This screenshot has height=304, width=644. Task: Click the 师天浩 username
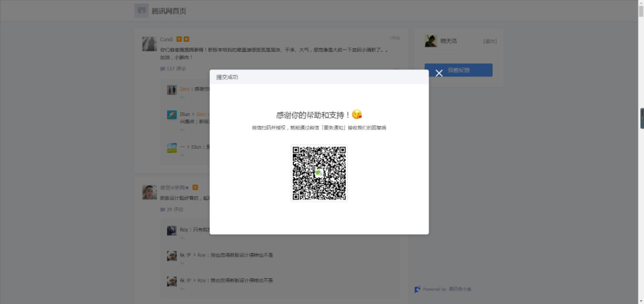(x=448, y=41)
